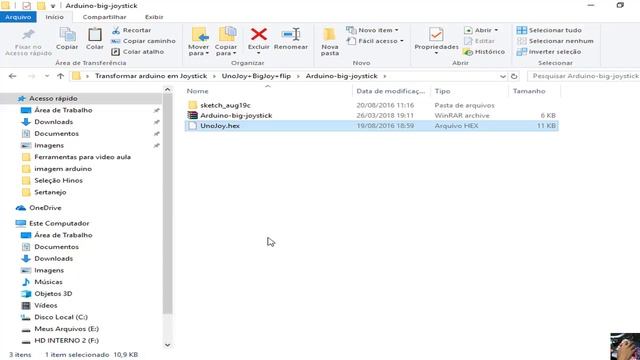This screenshot has width=640, height=360.
Task: Select OneDrive in navigation pane
Action: [45, 208]
